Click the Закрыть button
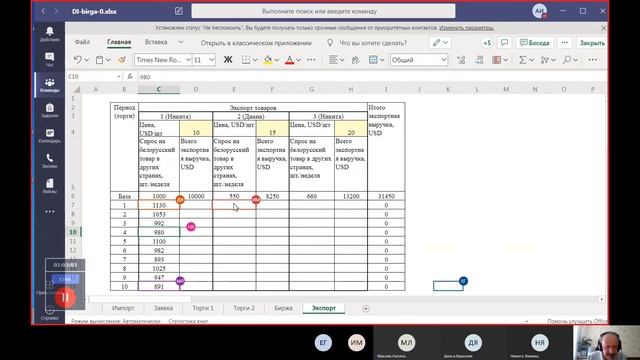The height and width of the screenshot is (360, 640). [592, 43]
